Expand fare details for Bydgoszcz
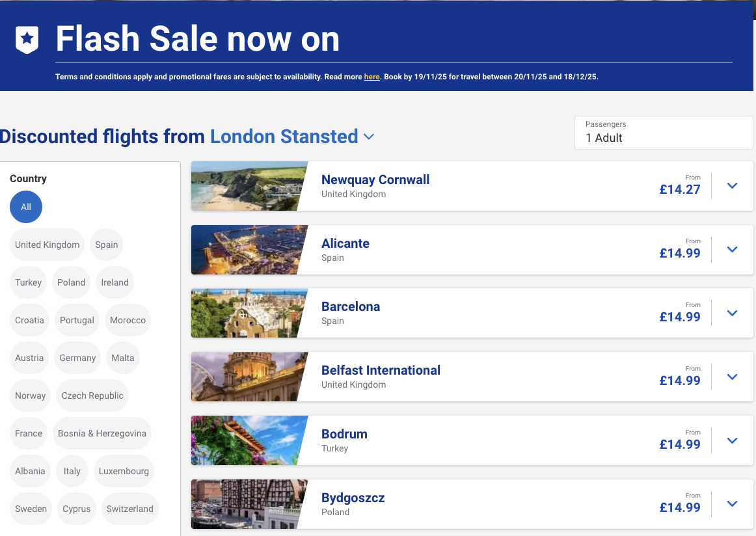The width and height of the screenshot is (756, 536). [x=732, y=503]
